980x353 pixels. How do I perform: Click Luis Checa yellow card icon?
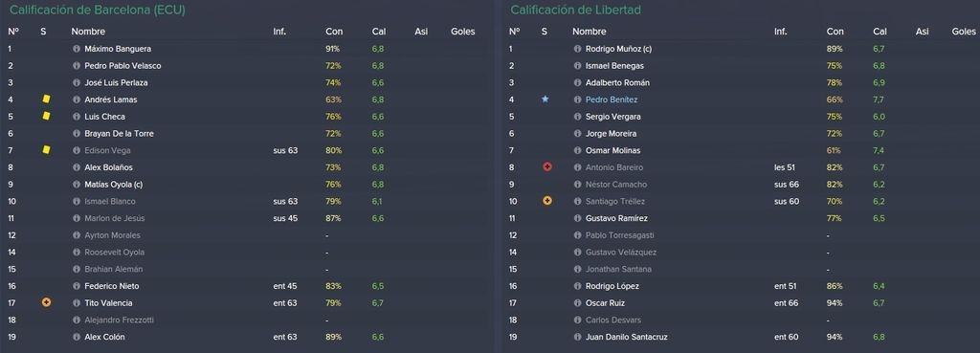(x=46, y=116)
